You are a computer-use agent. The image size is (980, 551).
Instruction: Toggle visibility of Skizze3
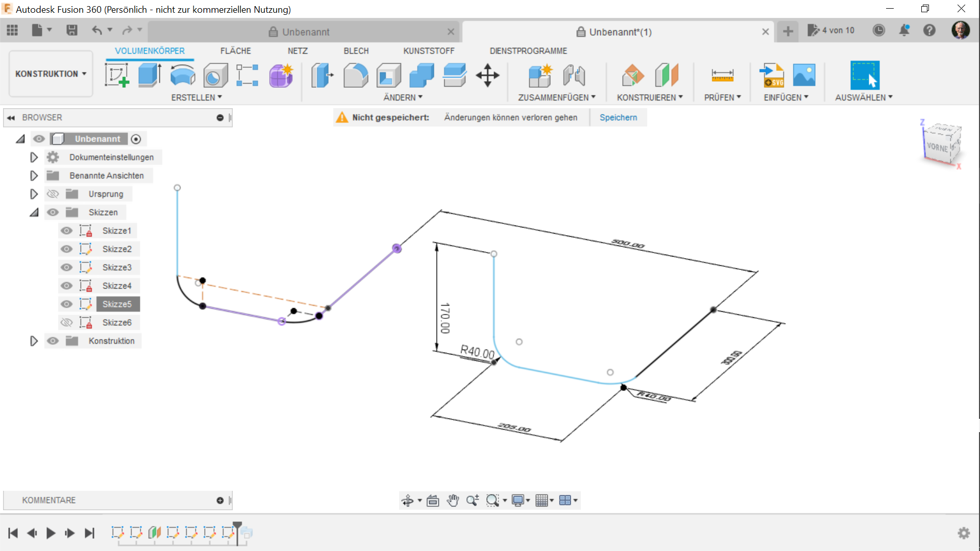pyautogui.click(x=66, y=267)
